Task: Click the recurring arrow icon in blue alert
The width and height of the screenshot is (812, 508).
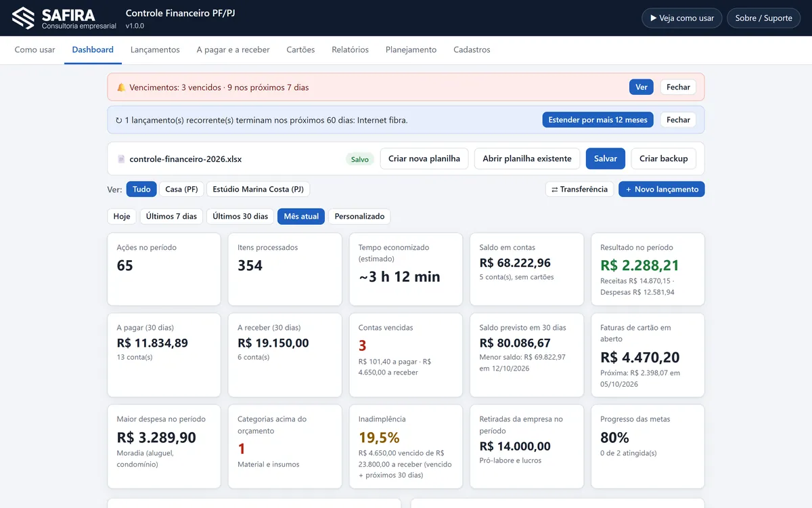Action: (119, 121)
